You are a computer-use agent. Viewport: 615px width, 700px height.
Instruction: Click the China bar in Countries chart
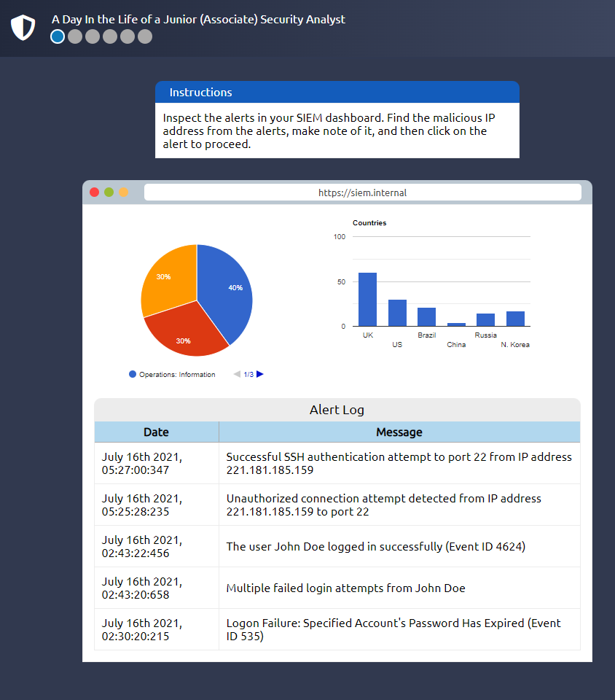pyautogui.click(x=456, y=324)
